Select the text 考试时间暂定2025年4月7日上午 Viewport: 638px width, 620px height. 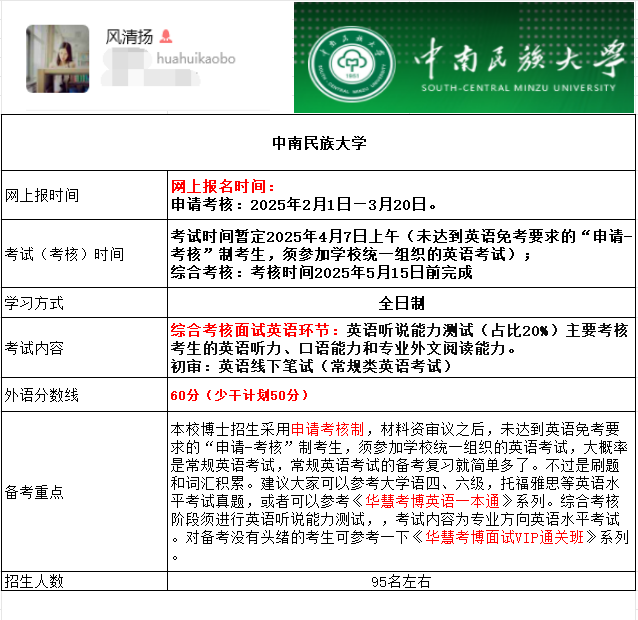tap(284, 236)
